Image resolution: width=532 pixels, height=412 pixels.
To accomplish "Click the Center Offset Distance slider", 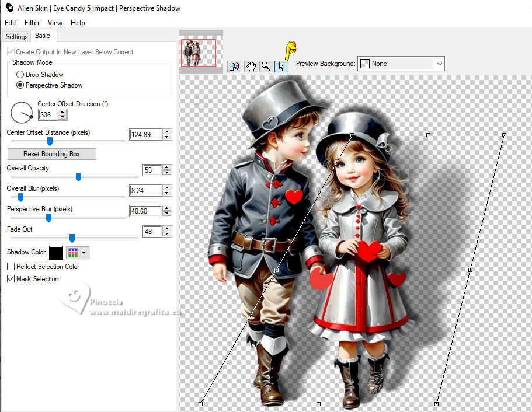I will tap(50, 141).
